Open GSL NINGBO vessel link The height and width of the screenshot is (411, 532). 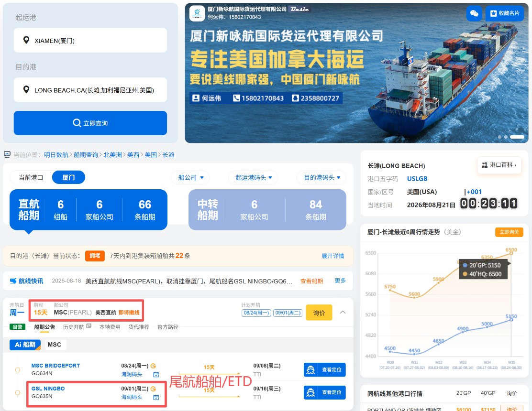48,389
